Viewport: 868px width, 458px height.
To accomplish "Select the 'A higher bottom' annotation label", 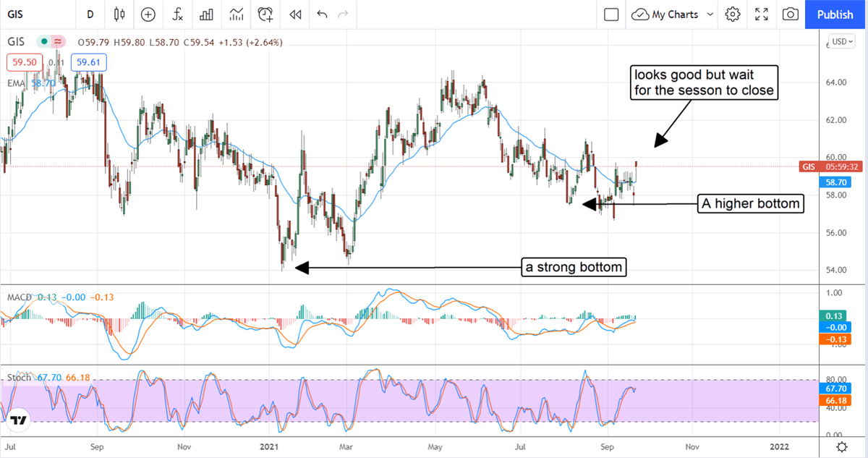I will click(752, 204).
